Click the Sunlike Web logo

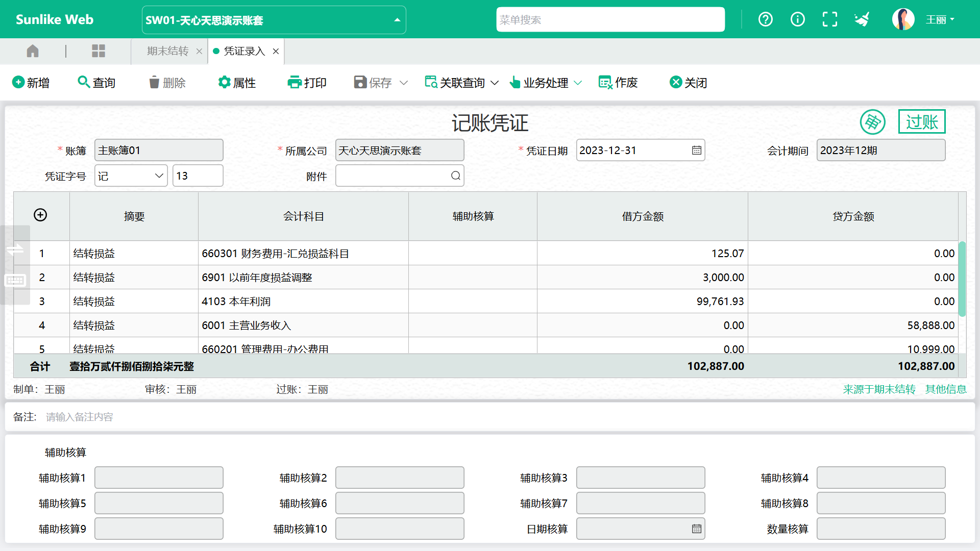pos(55,19)
